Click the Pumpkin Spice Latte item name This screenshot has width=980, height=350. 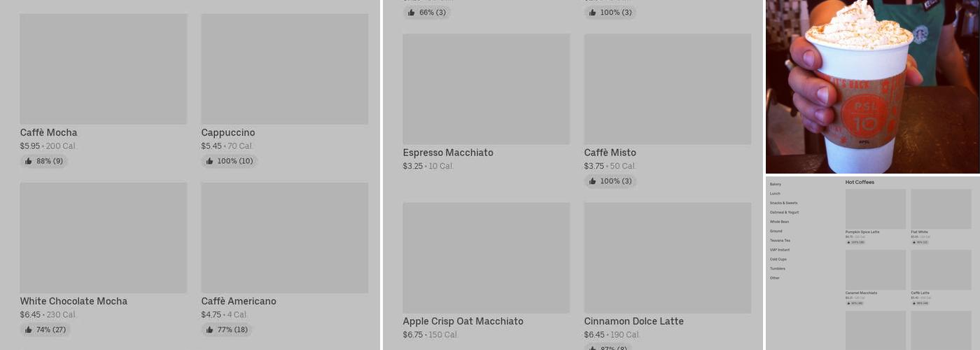862,232
